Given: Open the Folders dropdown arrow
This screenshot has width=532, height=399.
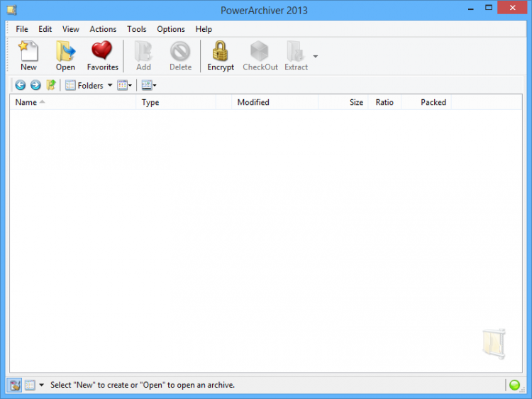Looking at the screenshot, I should 110,85.
